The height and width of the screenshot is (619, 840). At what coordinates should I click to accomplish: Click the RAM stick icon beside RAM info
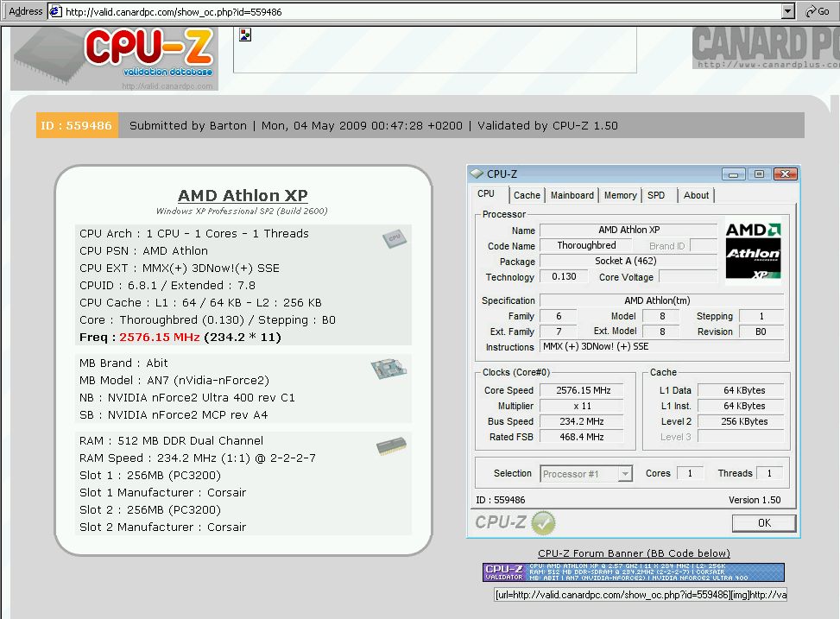[x=392, y=445]
